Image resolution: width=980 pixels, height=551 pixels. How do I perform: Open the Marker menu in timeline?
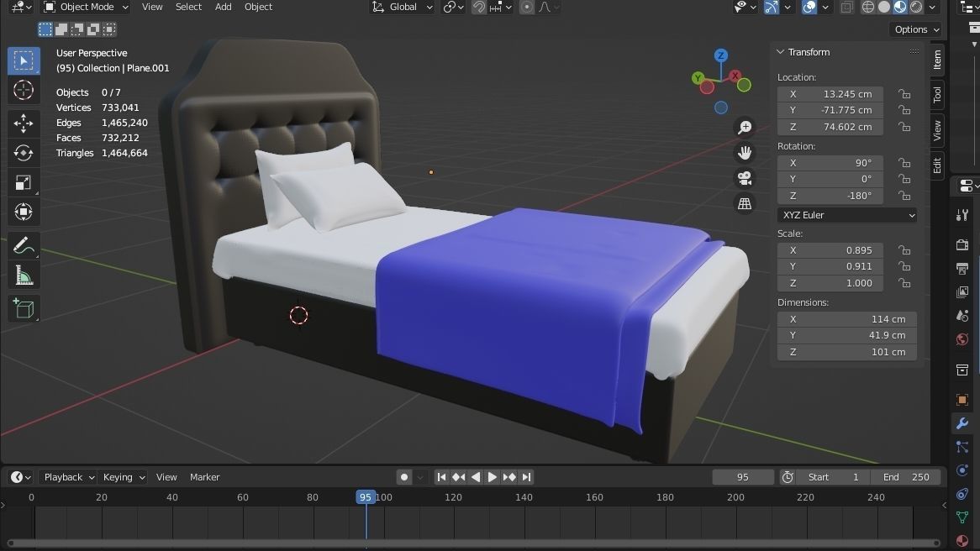204,477
